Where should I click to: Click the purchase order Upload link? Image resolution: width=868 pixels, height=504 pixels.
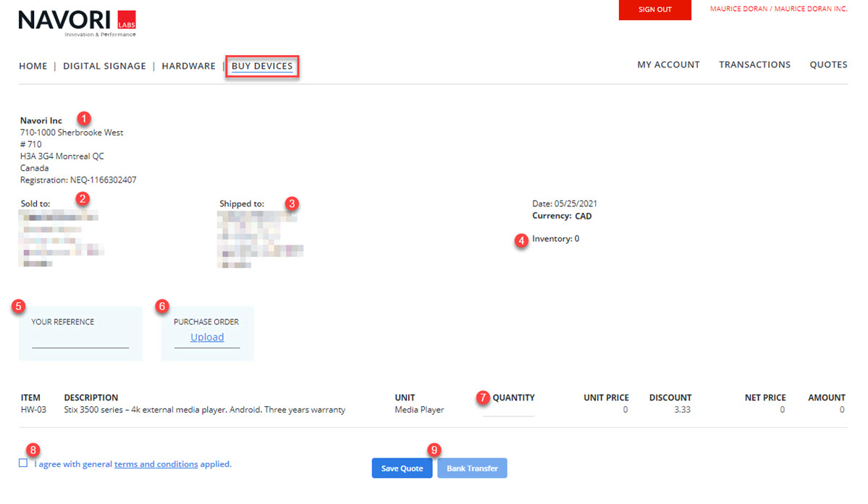[207, 337]
